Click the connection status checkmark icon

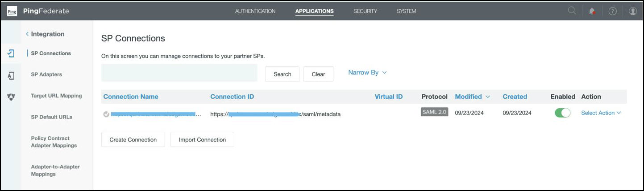click(106, 114)
